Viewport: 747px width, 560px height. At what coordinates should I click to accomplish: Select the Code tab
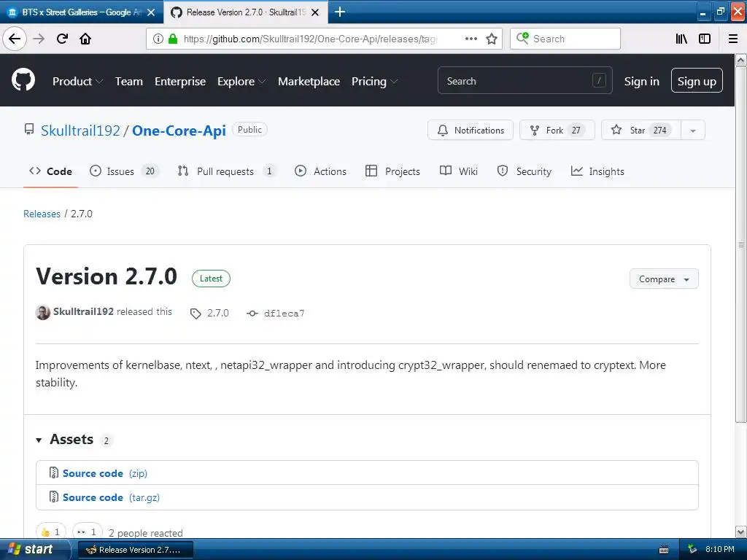coord(50,171)
